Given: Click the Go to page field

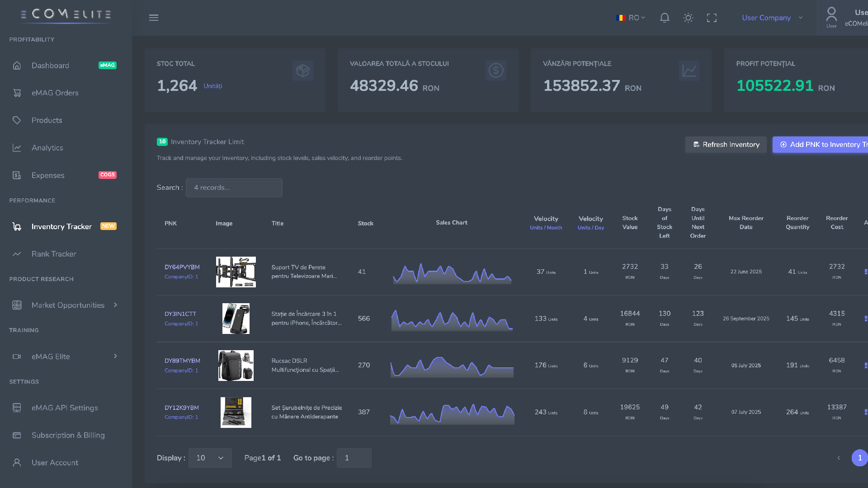Looking at the screenshot, I should point(354,458).
